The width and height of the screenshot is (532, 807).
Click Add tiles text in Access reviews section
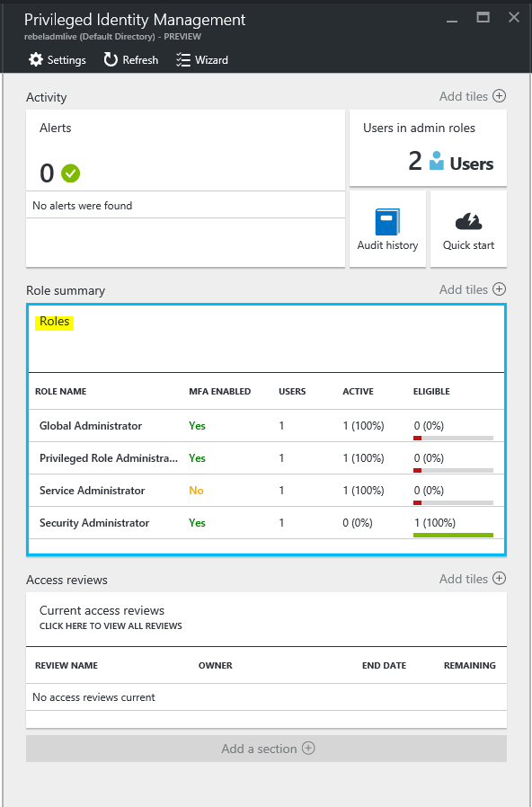click(x=463, y=579)
